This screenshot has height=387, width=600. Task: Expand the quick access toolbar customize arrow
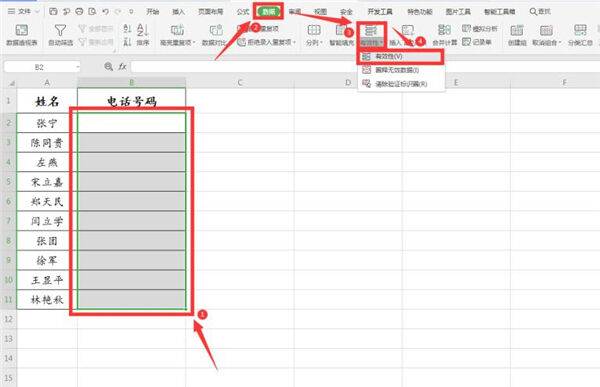(x=131, y=12)
